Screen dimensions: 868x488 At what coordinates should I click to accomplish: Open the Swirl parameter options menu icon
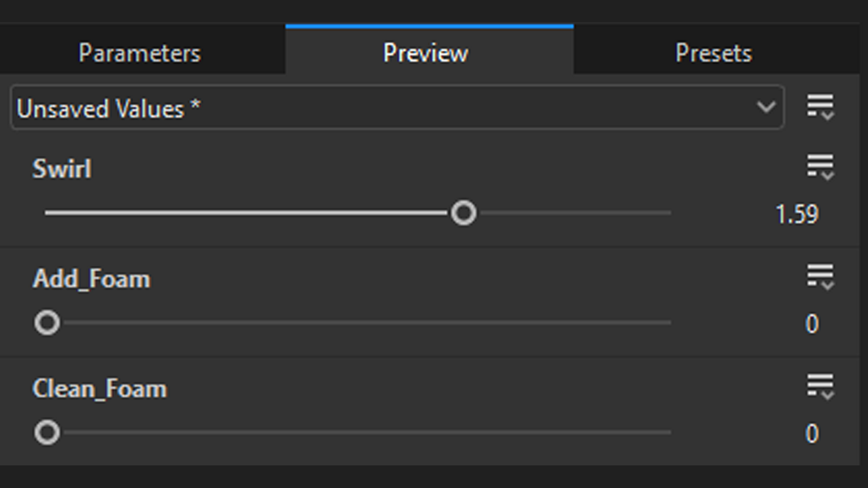click(x=820, y=167)
